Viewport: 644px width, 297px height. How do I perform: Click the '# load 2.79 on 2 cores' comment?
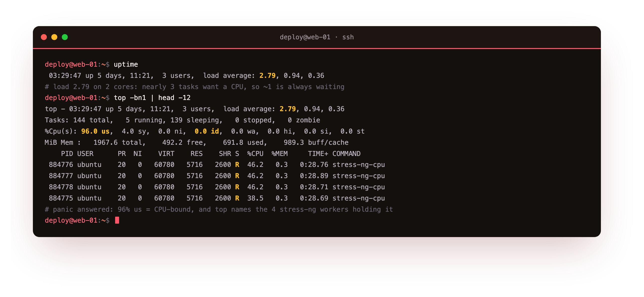point(195,87)
